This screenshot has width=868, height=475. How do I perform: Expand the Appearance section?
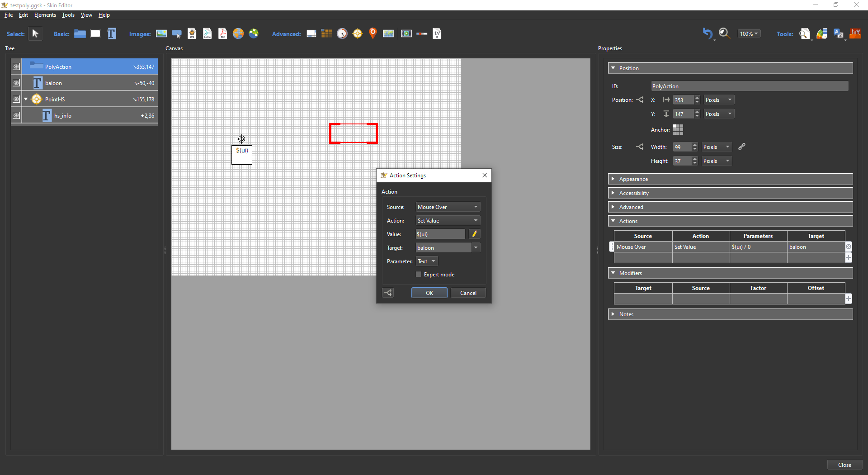pyautogui.click(x=730, y=179)
